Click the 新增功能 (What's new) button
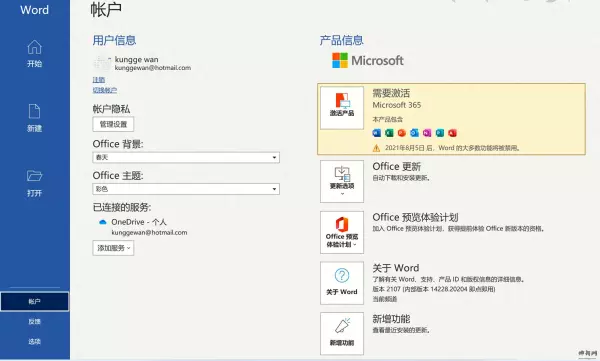Image resolution: width=600 pixels, height=361 pixels. 342,334
